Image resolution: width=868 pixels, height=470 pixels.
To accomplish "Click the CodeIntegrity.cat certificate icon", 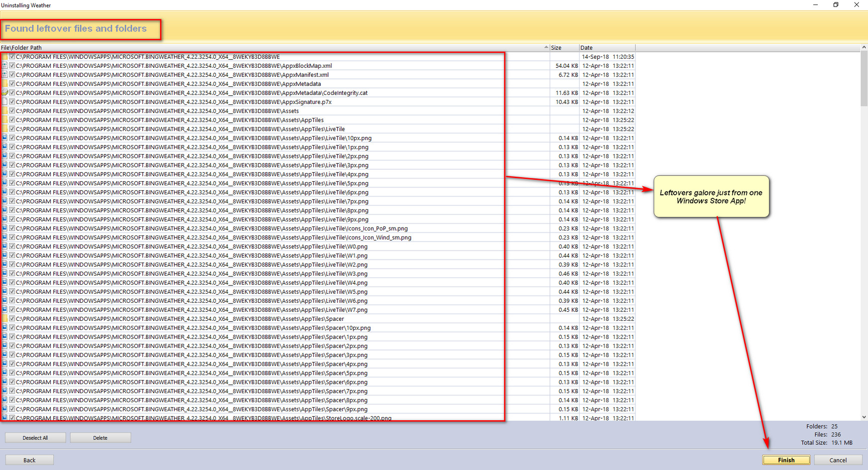I will tap(5, 93).
